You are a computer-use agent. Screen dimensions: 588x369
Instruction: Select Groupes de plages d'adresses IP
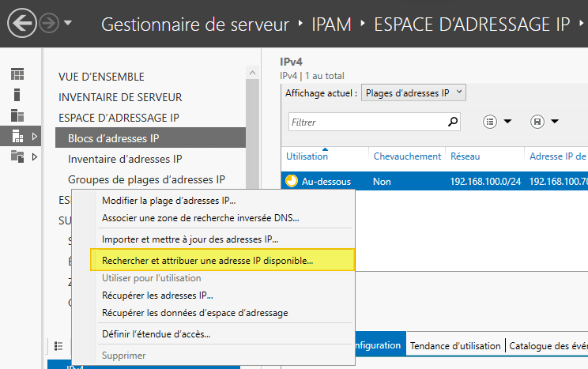click(x=146, y=179)
